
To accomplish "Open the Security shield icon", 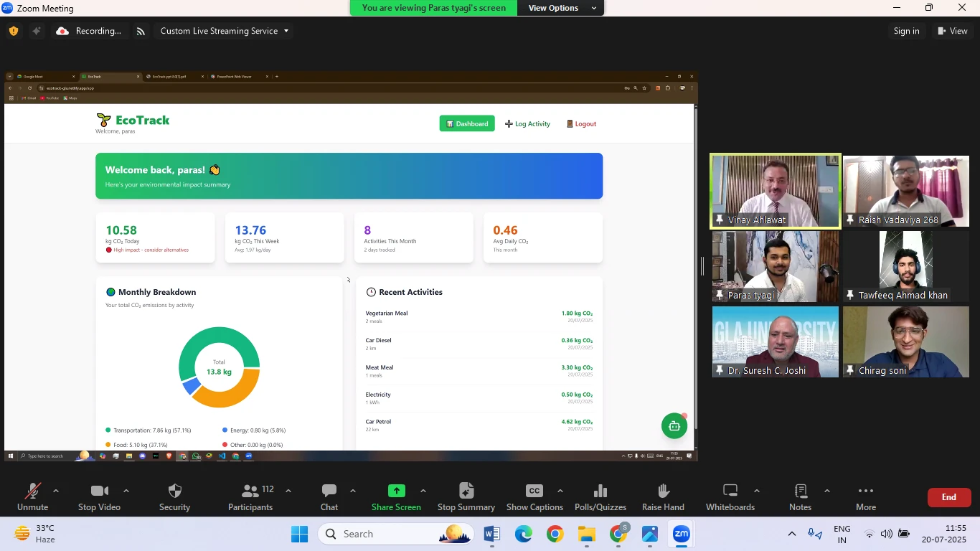I will coord(174,491).
